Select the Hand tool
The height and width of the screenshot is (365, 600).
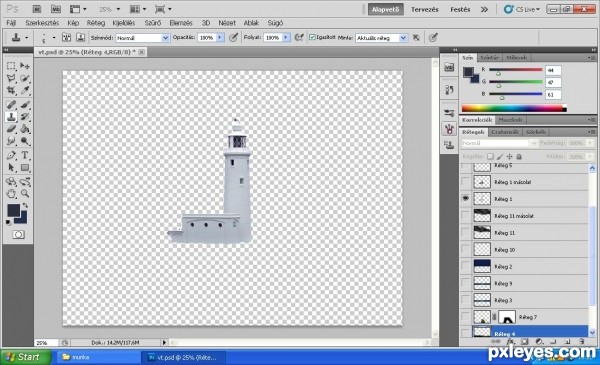tap(11, 194)
